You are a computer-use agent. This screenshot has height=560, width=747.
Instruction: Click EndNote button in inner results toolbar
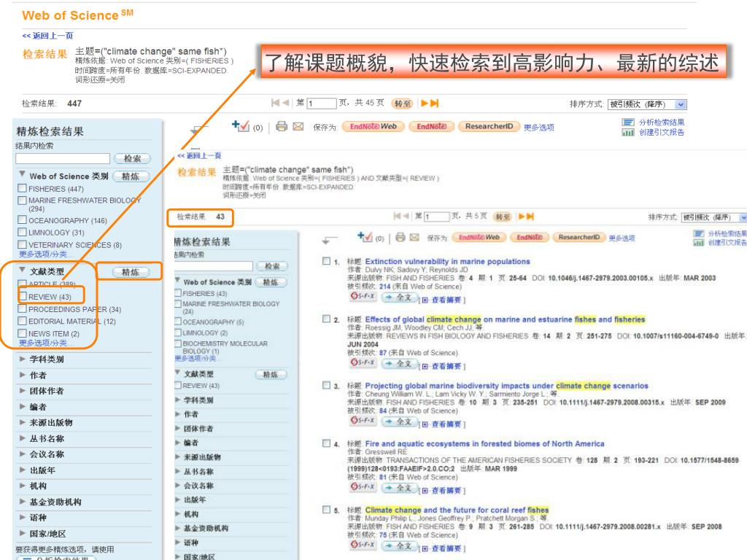[530, 237]
